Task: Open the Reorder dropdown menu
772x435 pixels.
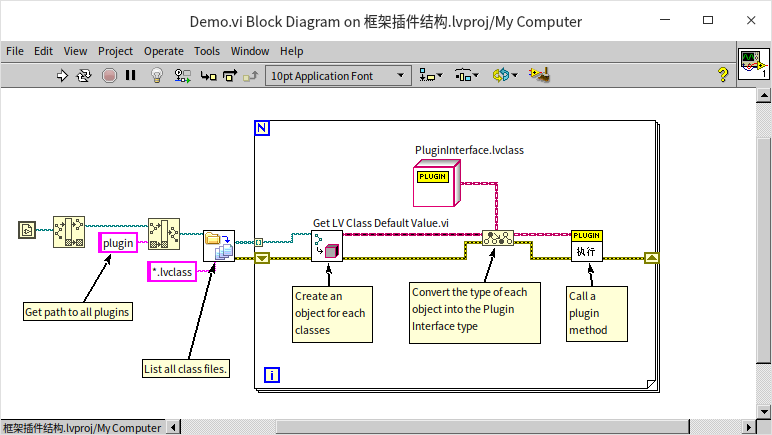Action: click(x=504, y=75)
